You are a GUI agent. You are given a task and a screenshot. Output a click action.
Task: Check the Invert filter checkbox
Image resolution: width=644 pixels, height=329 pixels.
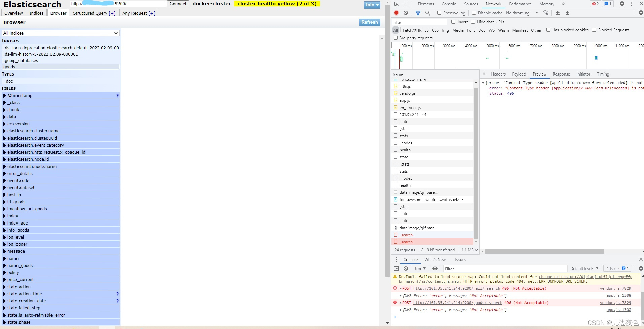453,22
